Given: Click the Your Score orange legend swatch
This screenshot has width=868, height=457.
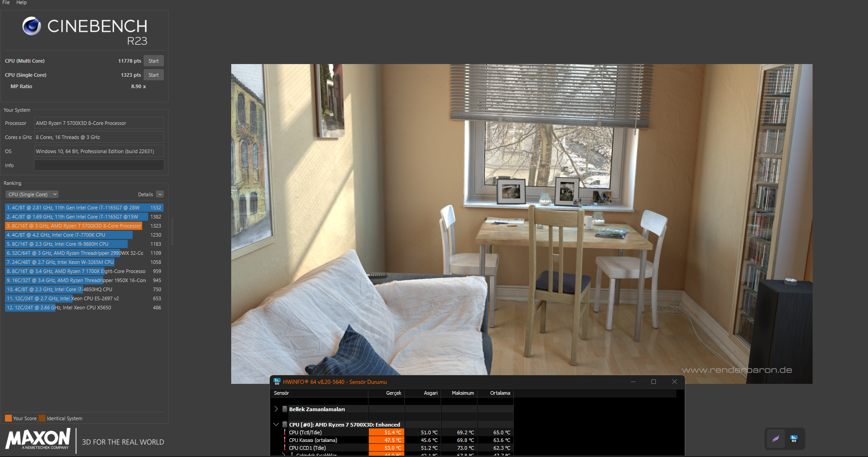Looking at the screenshot, I should pyautogui.click(x=8, y=418).
